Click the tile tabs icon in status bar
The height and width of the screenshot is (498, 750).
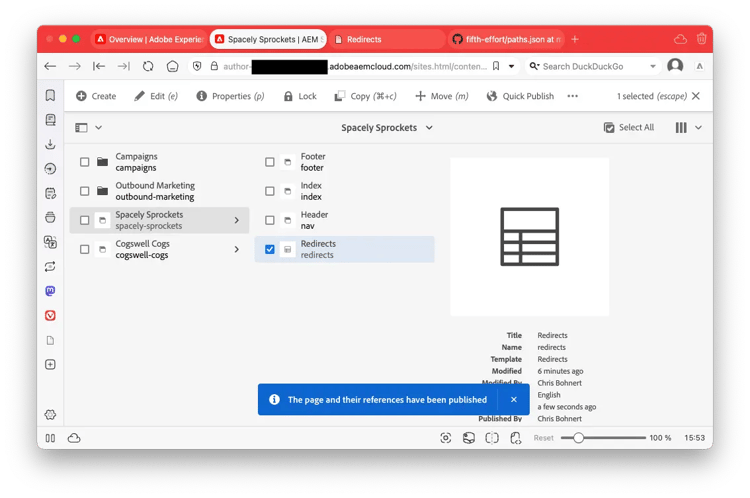pos(492,438)
